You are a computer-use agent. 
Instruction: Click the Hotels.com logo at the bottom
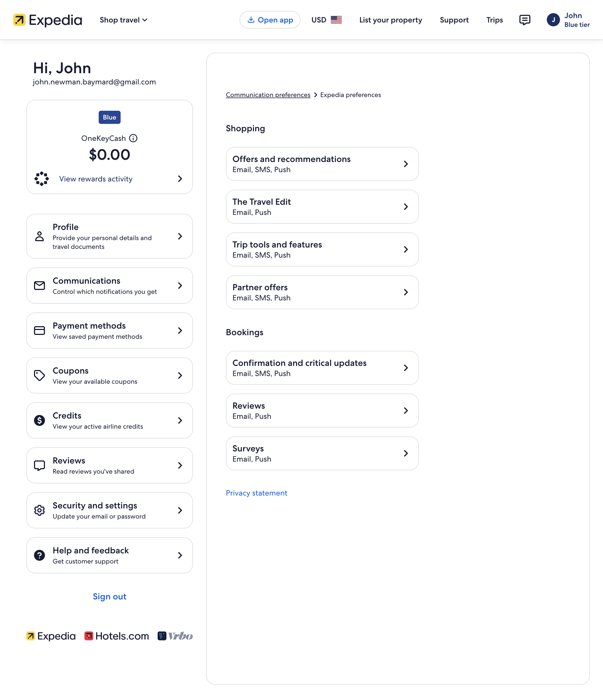pos(117,636)
